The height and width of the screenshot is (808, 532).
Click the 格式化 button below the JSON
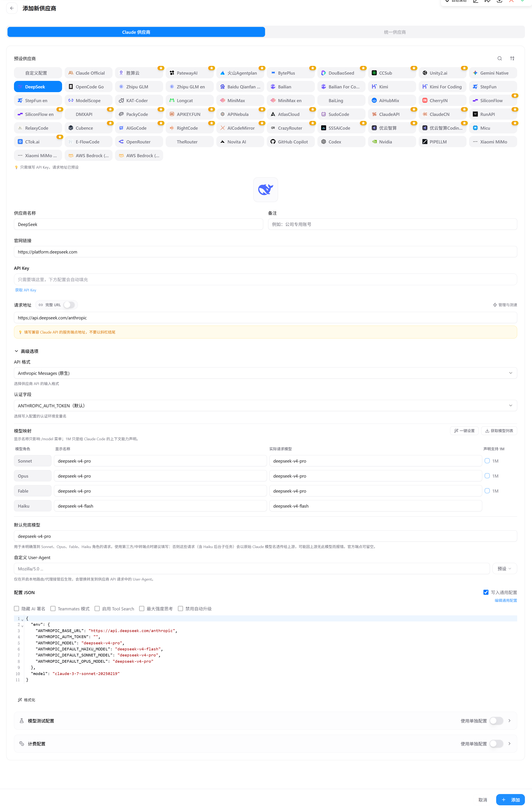pyautogui.click(x=26, y=700)
